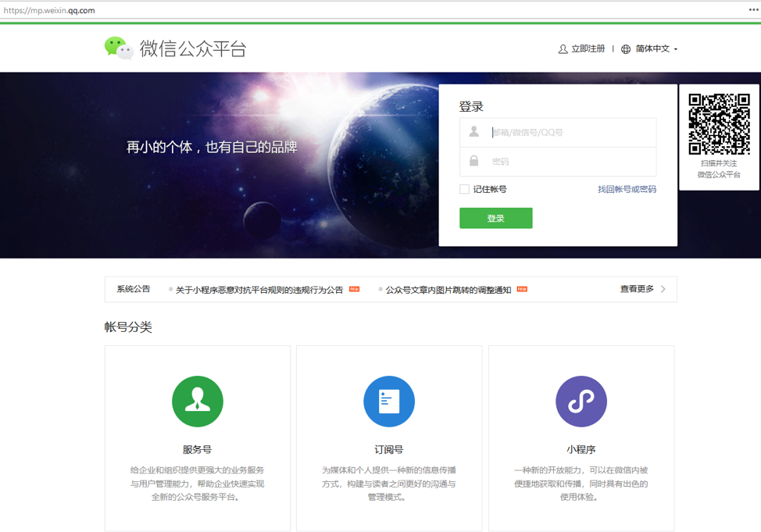Select the 服务号 card title
This screenshot has height=532, width=761.
197,449
